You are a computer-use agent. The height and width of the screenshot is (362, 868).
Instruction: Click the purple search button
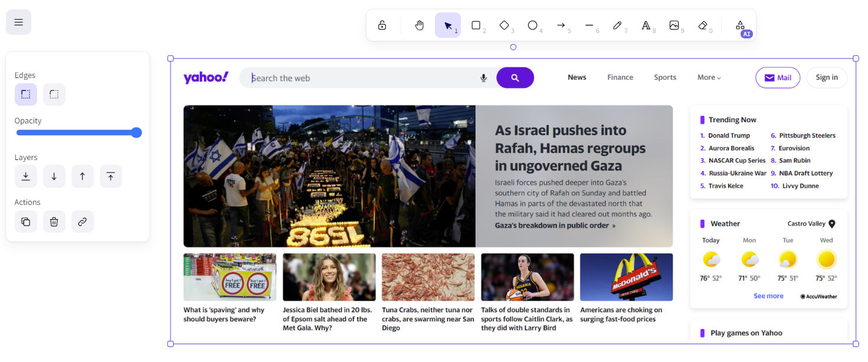click(x=515, y=78)
